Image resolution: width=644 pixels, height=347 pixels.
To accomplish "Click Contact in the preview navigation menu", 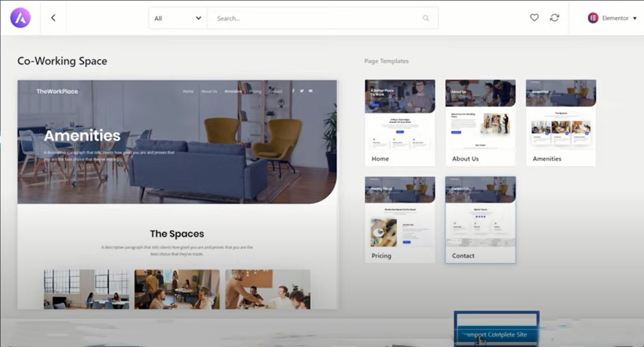I will coord(275,91).
